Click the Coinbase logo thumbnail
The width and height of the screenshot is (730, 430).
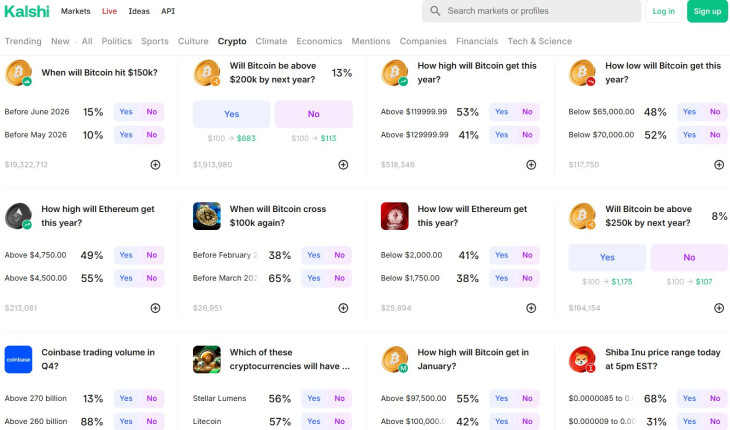click(18, 359)
